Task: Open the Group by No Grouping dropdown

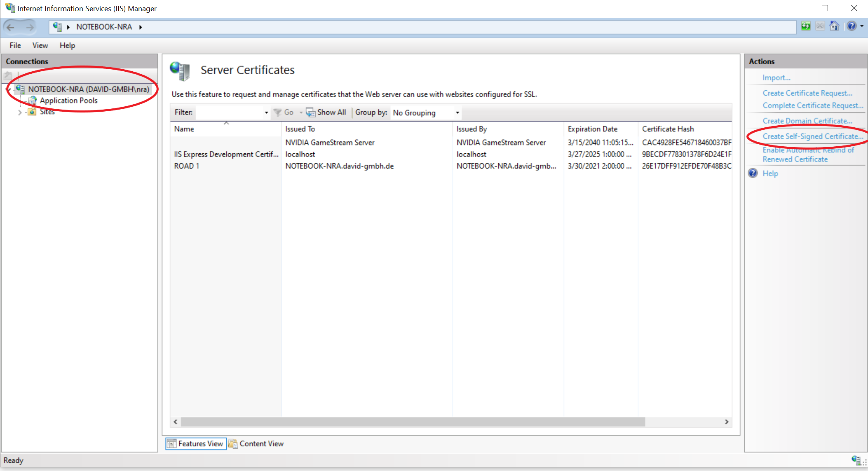Action: [457, 112]
